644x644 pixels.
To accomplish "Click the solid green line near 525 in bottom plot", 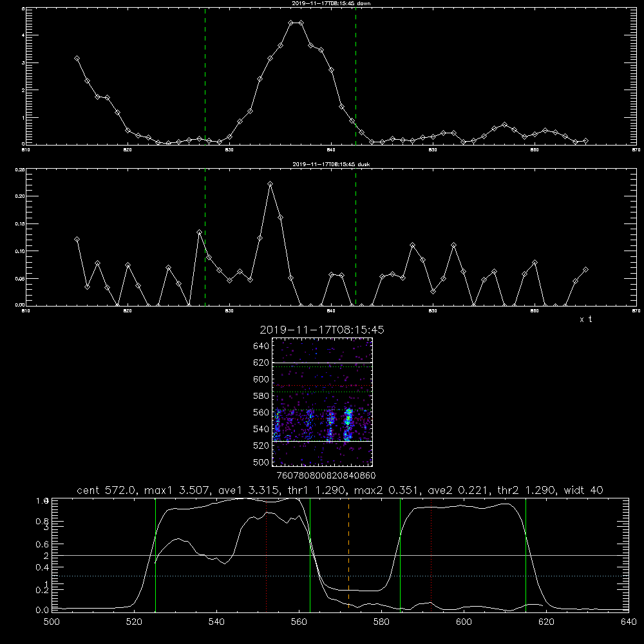I will [155, 554].
